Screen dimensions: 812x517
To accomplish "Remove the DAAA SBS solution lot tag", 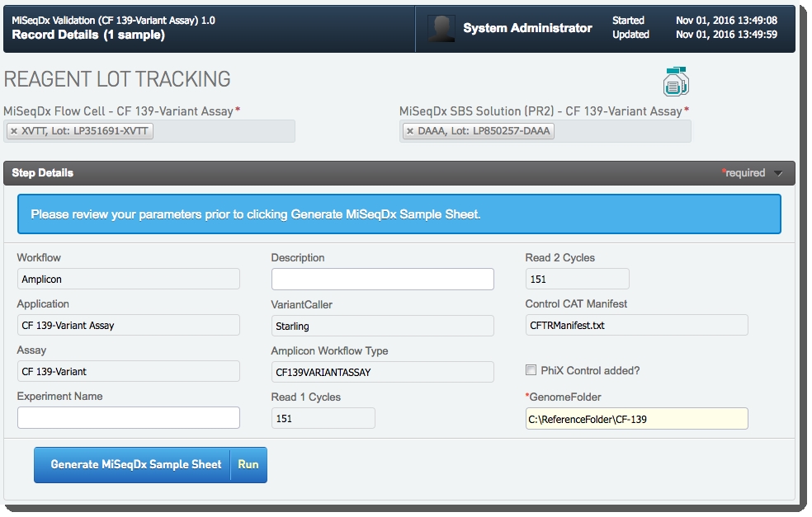I will pos(410,131).
